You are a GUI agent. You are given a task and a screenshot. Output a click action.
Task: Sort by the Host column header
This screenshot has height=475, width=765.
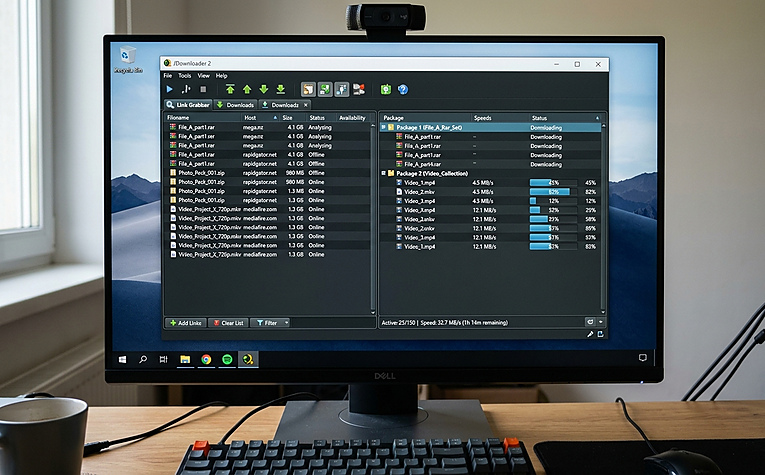point(260,118)
